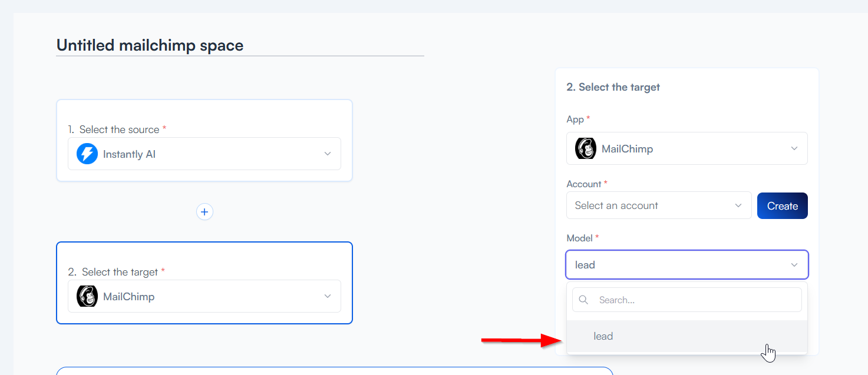868x375 pixels.
Task: Edit the 'Untitled mailchimp space' title
Action: (x=150, y=45)
